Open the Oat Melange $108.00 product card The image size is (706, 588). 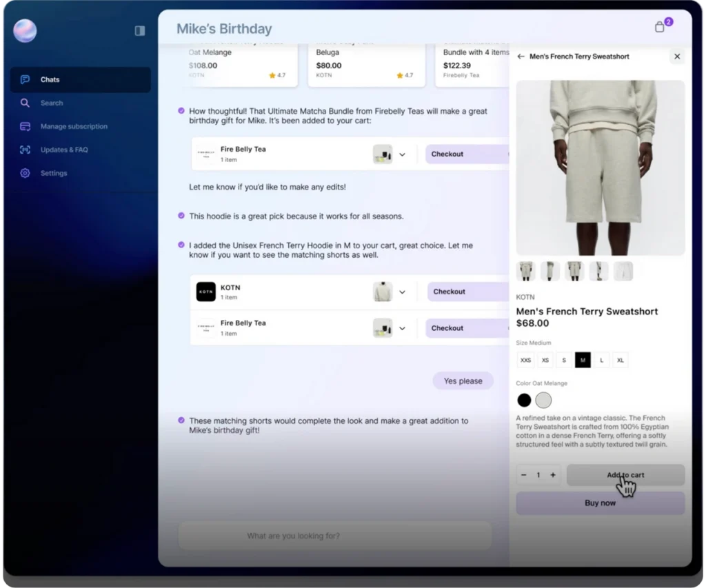pos(239,65)
